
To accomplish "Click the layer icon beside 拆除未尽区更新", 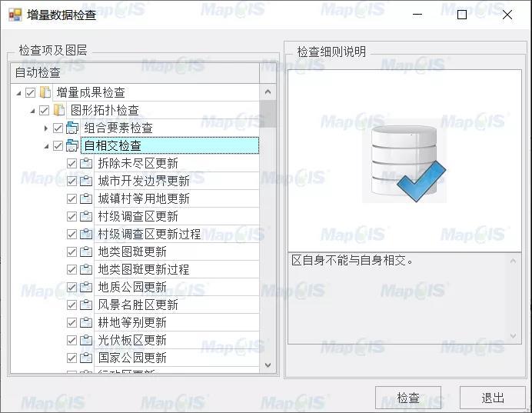I will [x=86, y=163].
